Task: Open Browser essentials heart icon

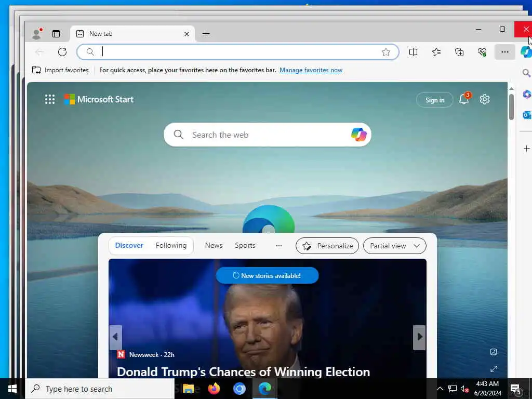Action: [482, 52]
